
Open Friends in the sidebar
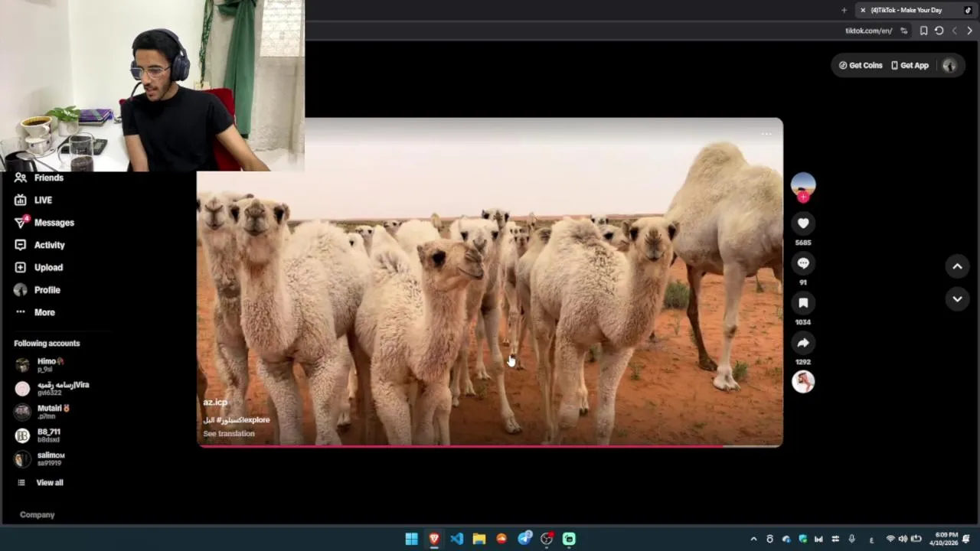[40, 178]
